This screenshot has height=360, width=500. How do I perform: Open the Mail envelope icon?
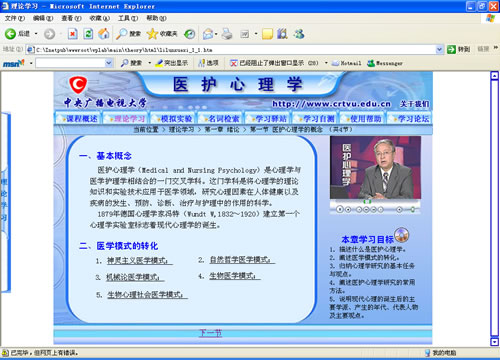[x=208, y=34]
